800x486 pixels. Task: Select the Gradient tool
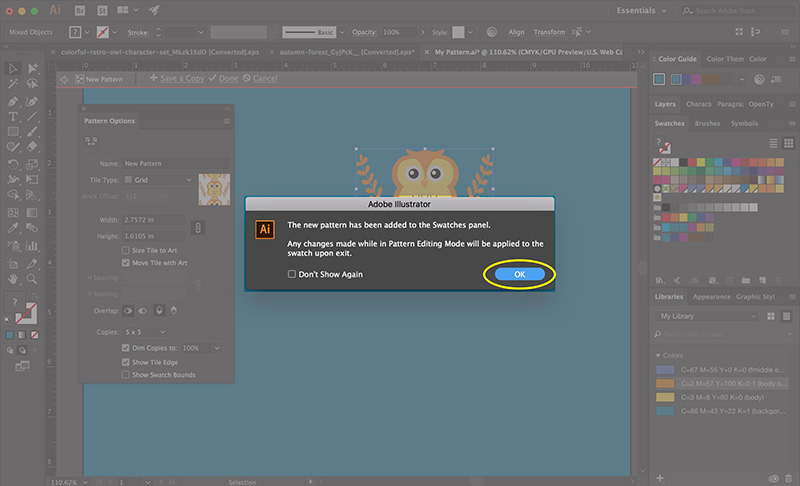pos(32,212)
